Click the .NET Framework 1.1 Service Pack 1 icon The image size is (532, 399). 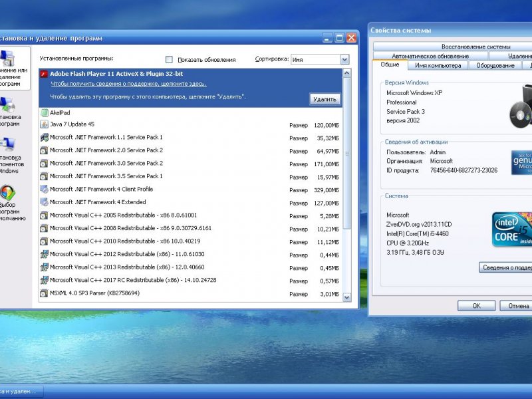tap(44, 138)
